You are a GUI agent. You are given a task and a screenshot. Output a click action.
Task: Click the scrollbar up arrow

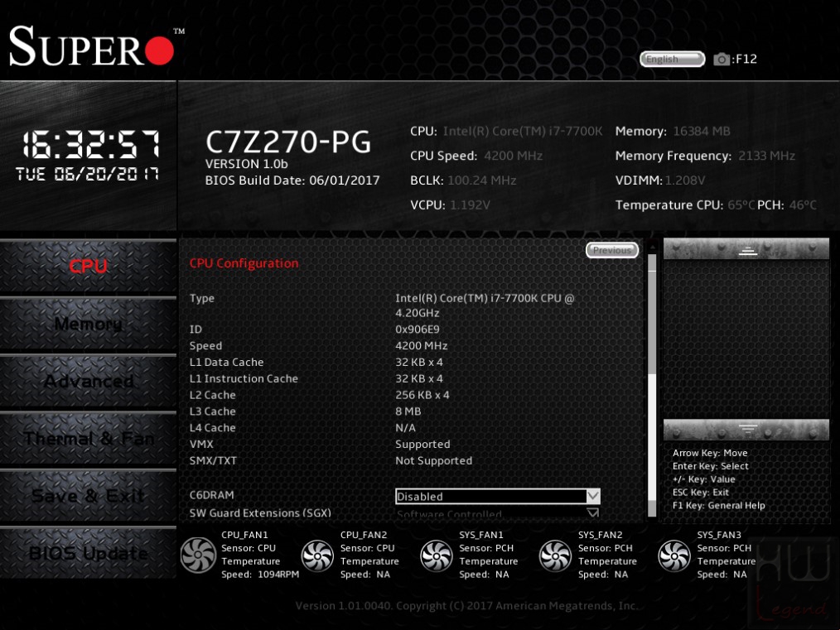(x=652, y=248)
